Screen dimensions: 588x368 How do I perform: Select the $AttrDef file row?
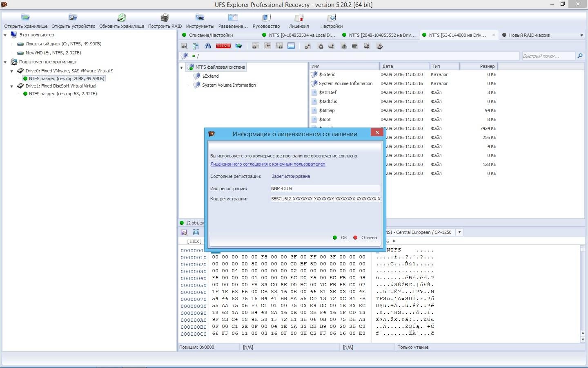(x=403, y=92)
